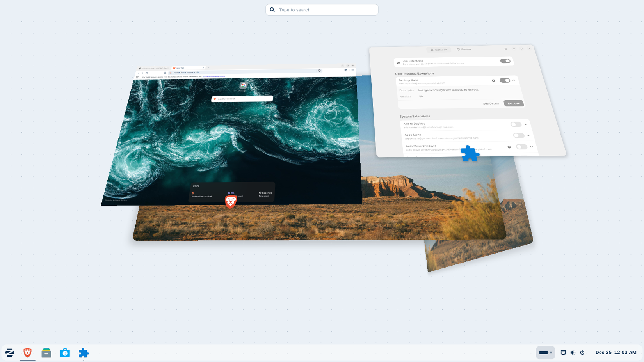
Task: Click the bookmark icon in Brave toolbar
Action: 165,73
